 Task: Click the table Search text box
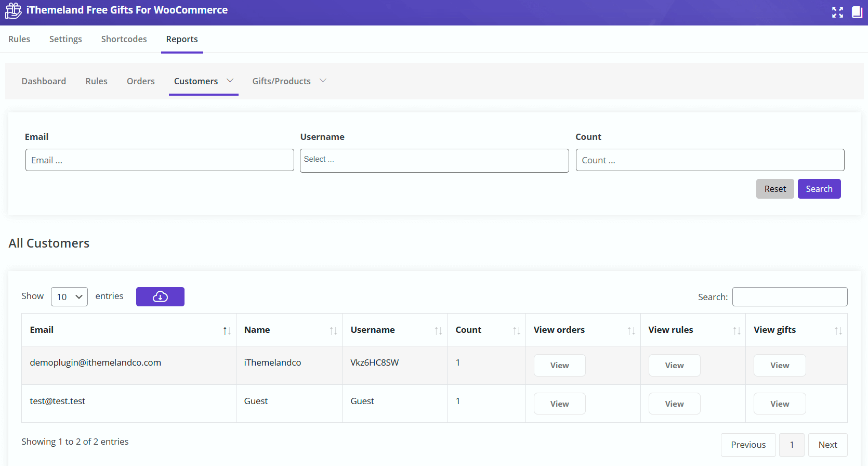click(x=790, y=297)
